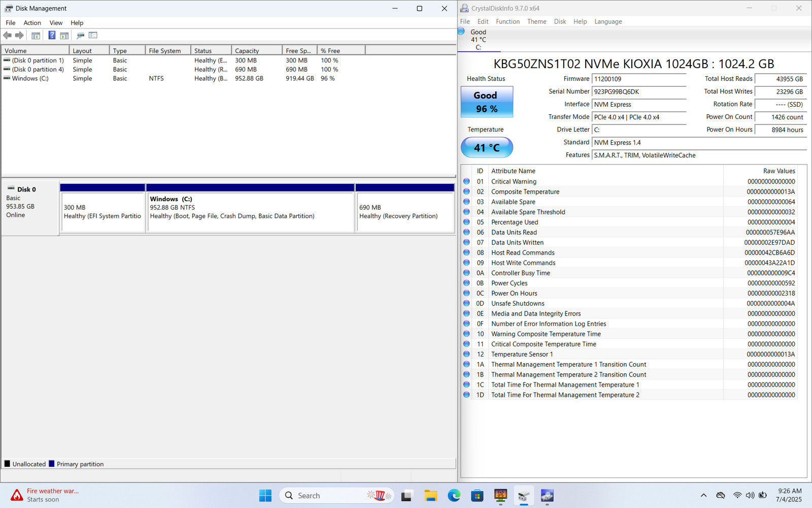Screen dimensions: 812x508
Task: Sort volumes by the Capacity column header
Action: [256, 51]
